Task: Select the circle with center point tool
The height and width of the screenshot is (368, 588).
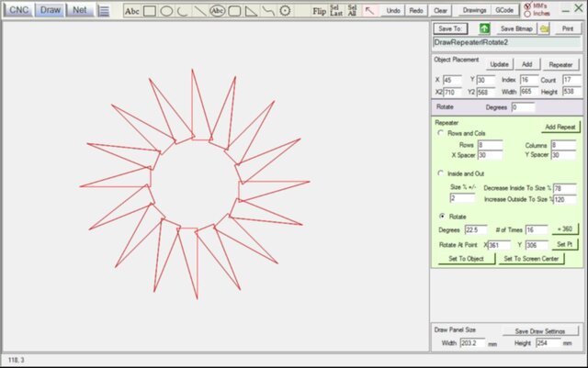Action: click(x=285, y=11)
